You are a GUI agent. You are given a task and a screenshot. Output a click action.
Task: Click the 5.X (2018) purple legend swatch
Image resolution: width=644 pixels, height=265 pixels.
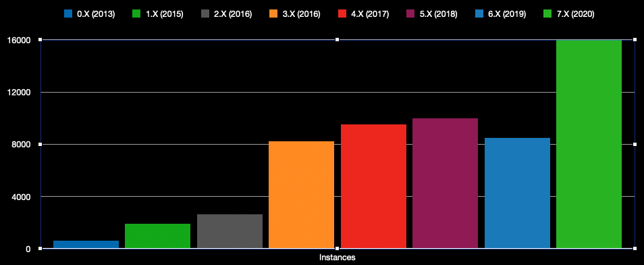point(410,14)
